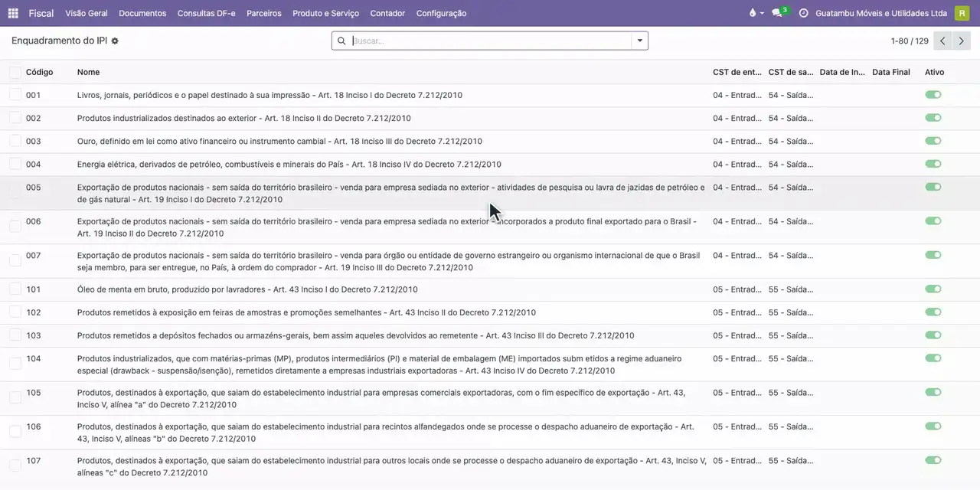Sort by the Ativo column header
The width and height of the screenshot is (980, 490).
click(934, 72)
